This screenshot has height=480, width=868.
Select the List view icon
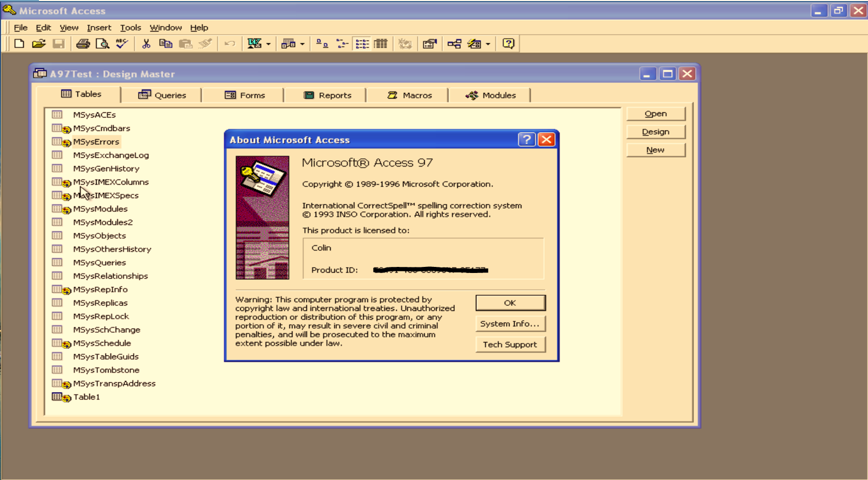(x=362, y=44)
